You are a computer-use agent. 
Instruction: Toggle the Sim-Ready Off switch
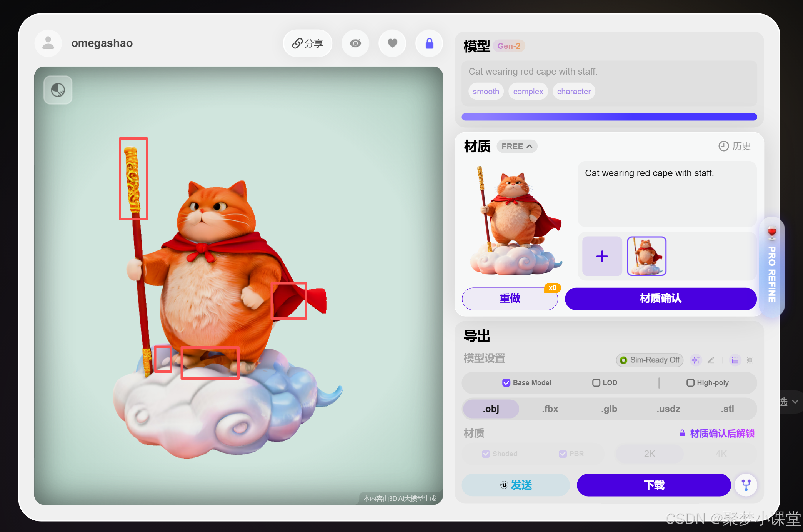click(649, 360)
